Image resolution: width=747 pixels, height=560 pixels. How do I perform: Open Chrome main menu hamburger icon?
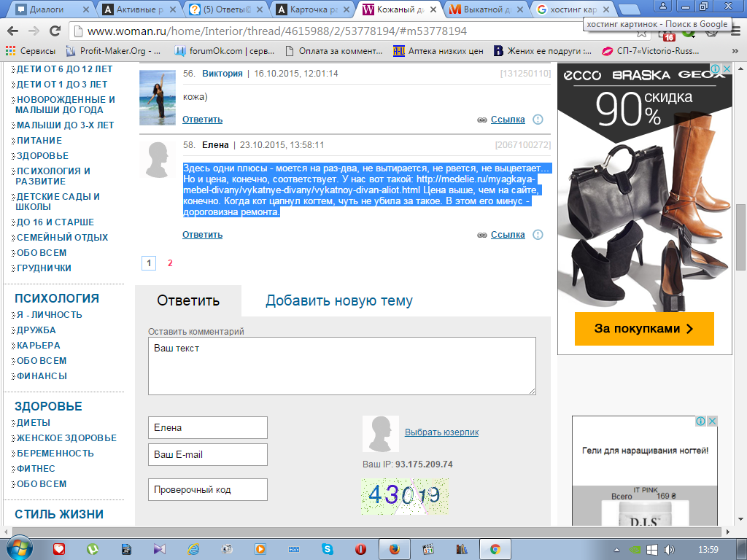[x=737, y=31]
